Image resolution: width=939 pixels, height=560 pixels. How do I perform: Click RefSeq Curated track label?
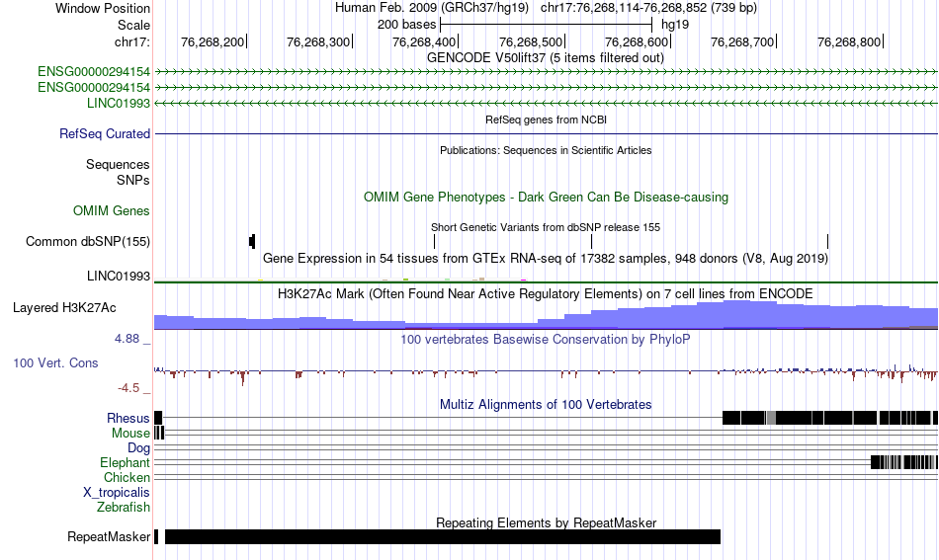tap(105, 133)
